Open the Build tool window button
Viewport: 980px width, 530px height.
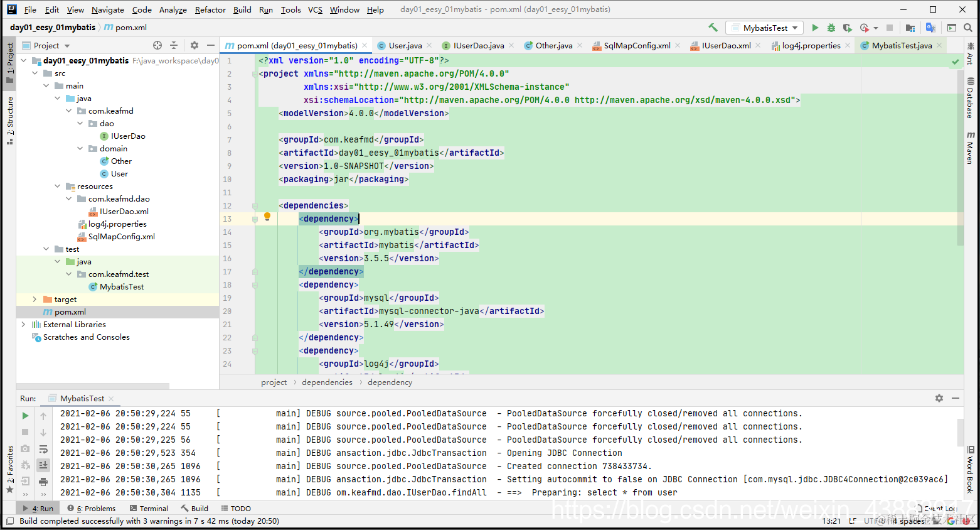(194, 509)
